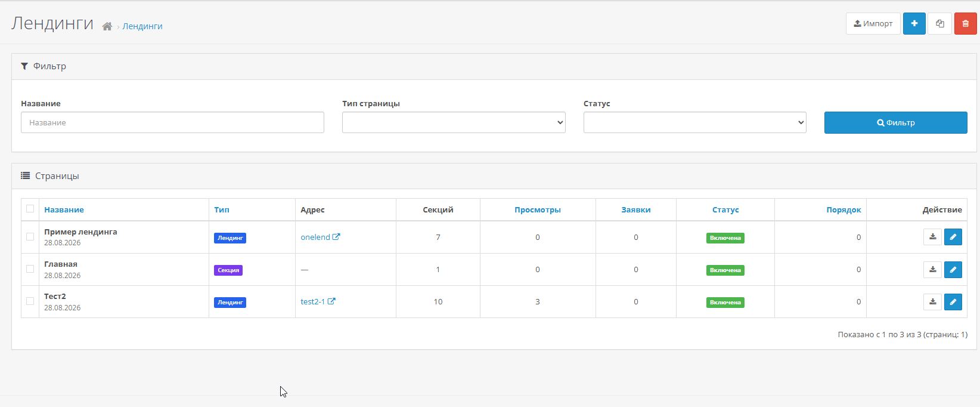This screenshot has width=980, height=407.
Task: Download export for Главная row
Action: (933, 269)
